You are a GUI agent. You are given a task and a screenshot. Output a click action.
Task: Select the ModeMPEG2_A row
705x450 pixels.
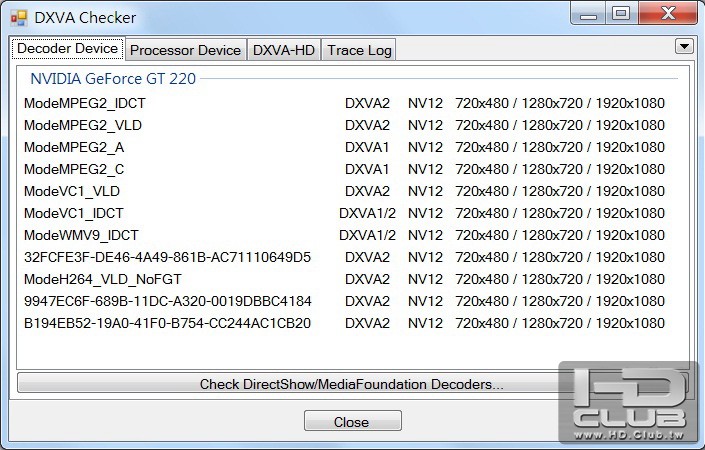click(x=344, y=147)
